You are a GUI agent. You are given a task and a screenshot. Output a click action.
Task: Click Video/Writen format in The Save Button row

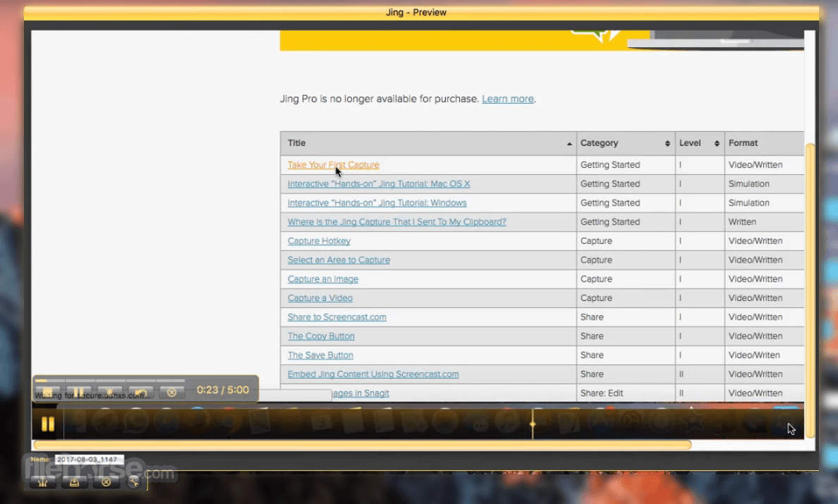(754, 355)
